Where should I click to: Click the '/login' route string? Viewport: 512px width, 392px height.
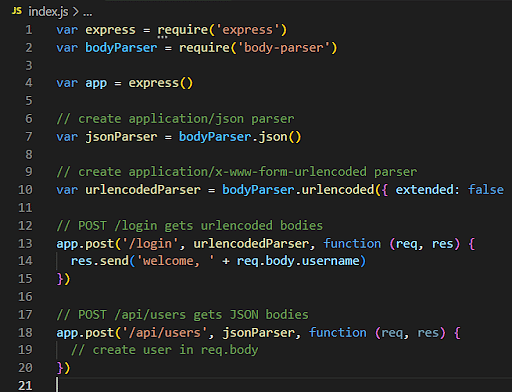point(150,244)
